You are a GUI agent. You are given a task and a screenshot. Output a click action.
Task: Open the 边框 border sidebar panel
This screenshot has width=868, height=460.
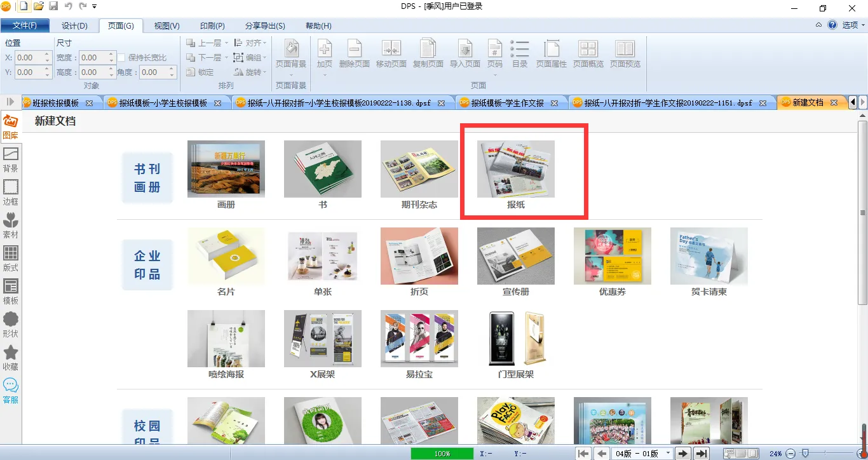pos(11,193)
